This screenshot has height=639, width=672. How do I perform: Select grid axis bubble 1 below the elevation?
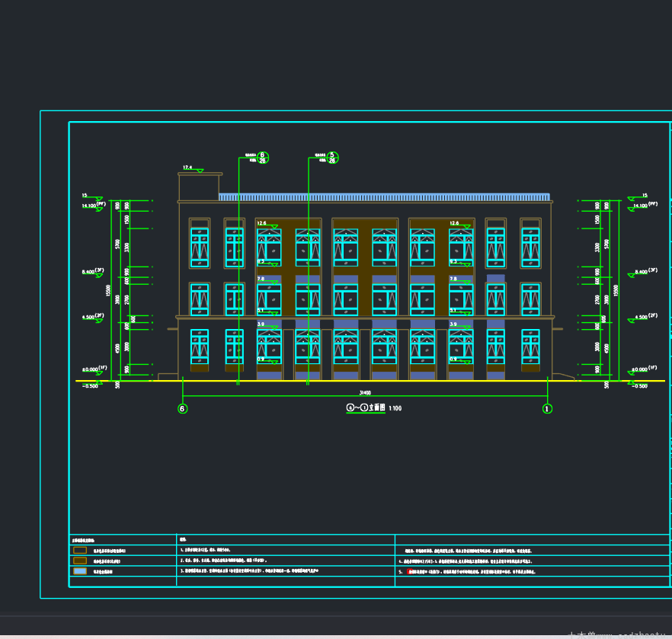547,408
